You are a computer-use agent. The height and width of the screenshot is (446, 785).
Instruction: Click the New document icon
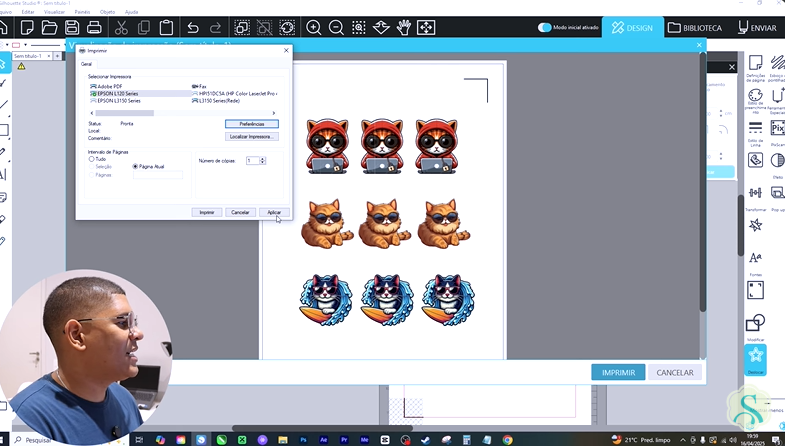coord(27,28)
